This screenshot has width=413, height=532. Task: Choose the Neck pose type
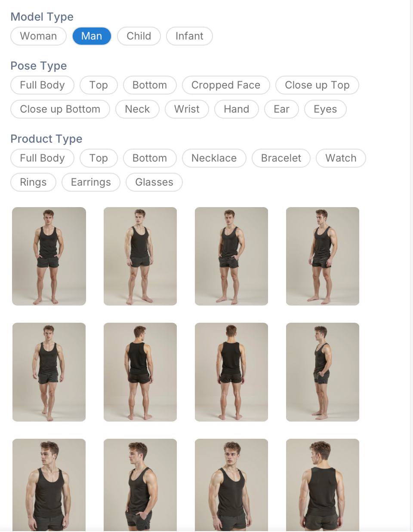point(137,109)
